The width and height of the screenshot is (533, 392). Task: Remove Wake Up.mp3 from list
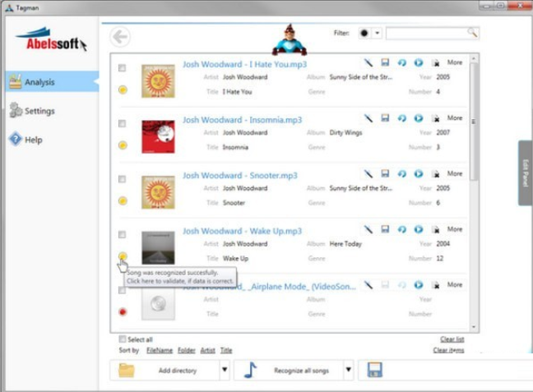click(x=435, y=229)
